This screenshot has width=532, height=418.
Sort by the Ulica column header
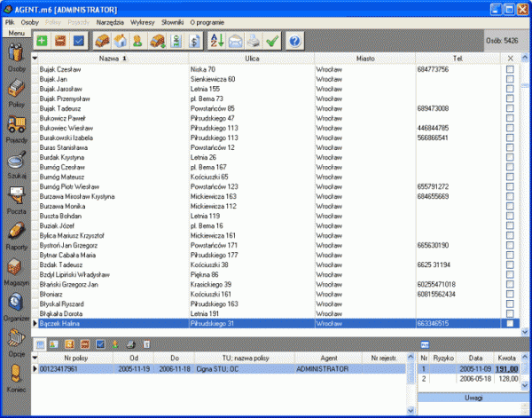(x=252, y=59)
